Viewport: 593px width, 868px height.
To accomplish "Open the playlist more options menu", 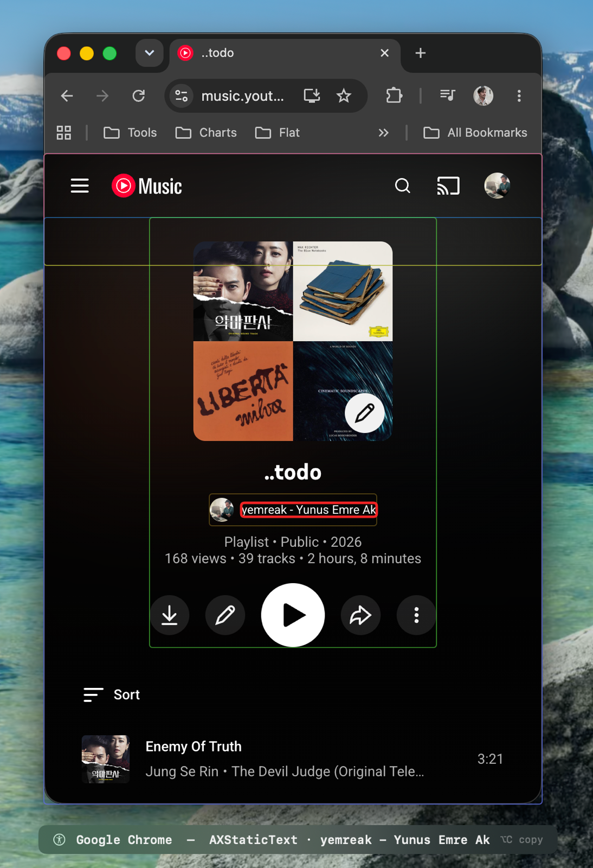I will (x=416, y=615).
